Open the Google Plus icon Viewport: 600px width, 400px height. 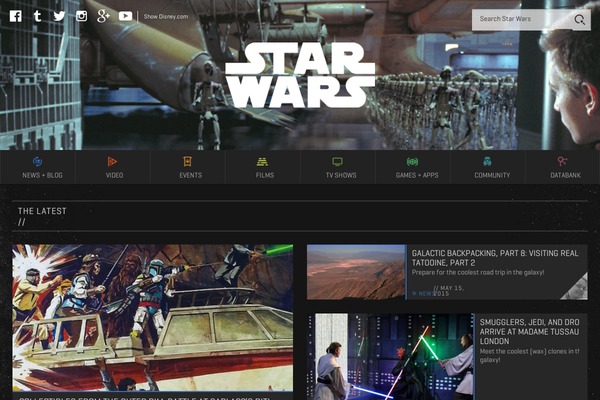pos(103,16)
